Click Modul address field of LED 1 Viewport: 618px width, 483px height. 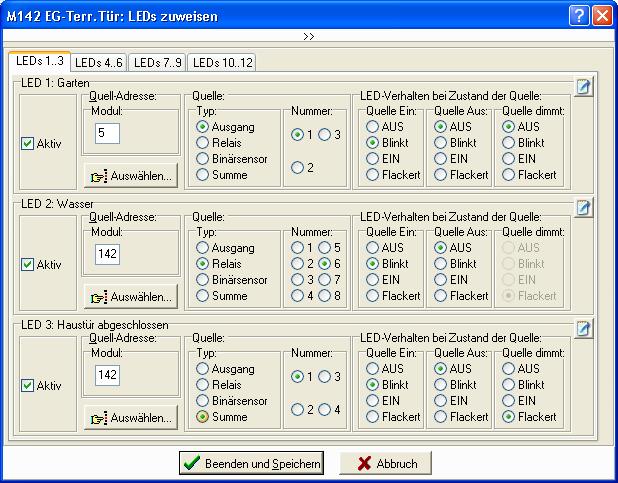pos(108,133)
